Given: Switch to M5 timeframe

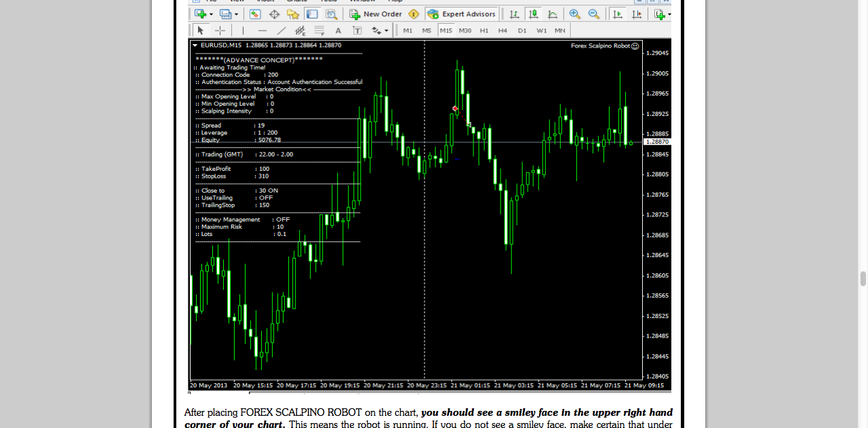Looking at the screenshot, I should [427, 31].
